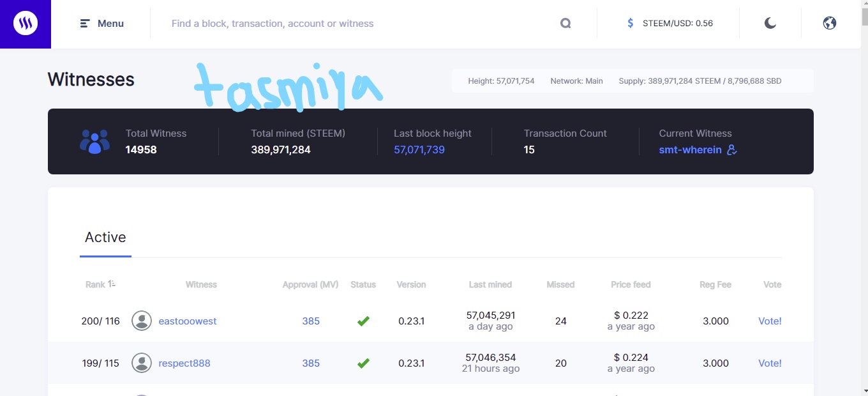868x396 pixels.
Task: Click the Transaction Count 15 value
Action: (529, 150)
